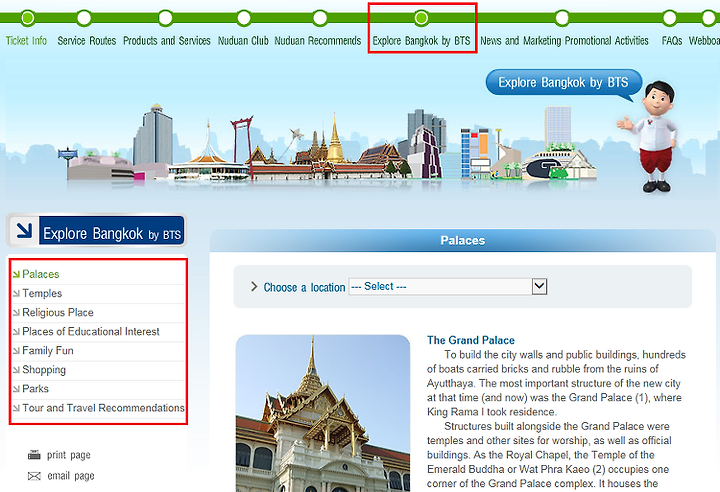
Task: Open the Shopping category
Action: tap(44, 370)
